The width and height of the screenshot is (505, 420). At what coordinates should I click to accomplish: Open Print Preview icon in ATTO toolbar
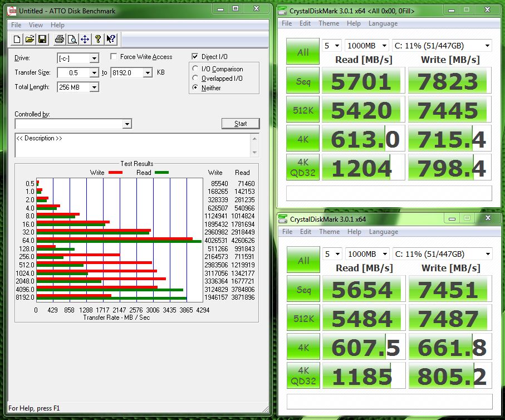pos(72,40)
